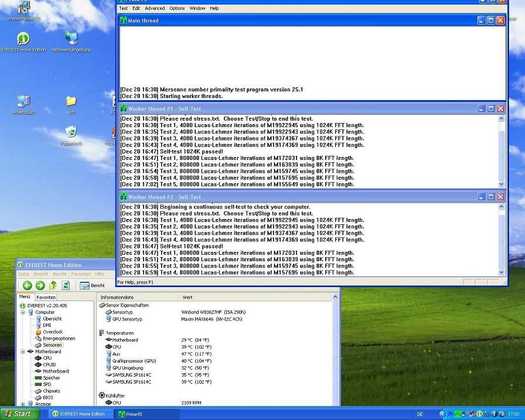Click the GPU Umgebung temperature row
This screenshot has width=525, height=420.
pyautogui.click(x=214, y=368)
